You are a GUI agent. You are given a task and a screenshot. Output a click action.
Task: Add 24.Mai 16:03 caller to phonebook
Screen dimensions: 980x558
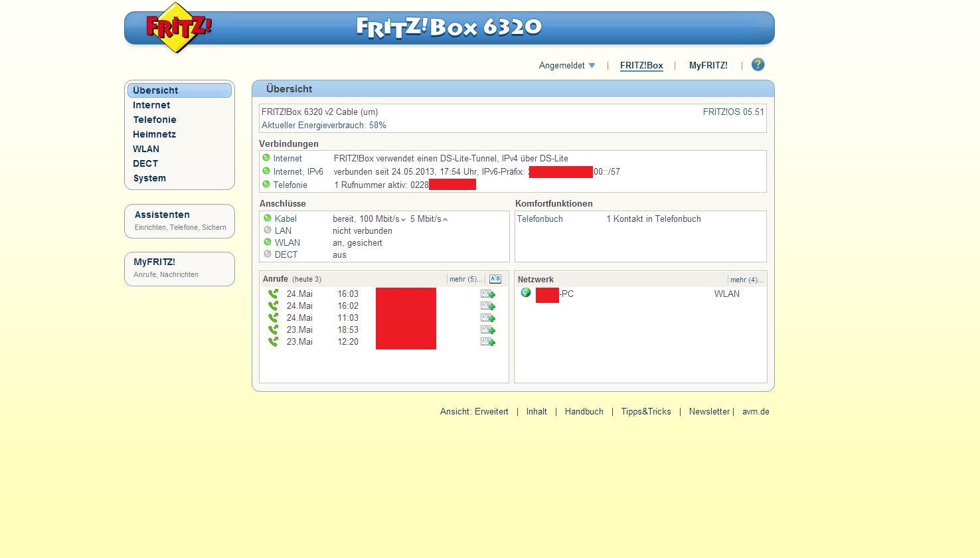[x=488, y=294]
